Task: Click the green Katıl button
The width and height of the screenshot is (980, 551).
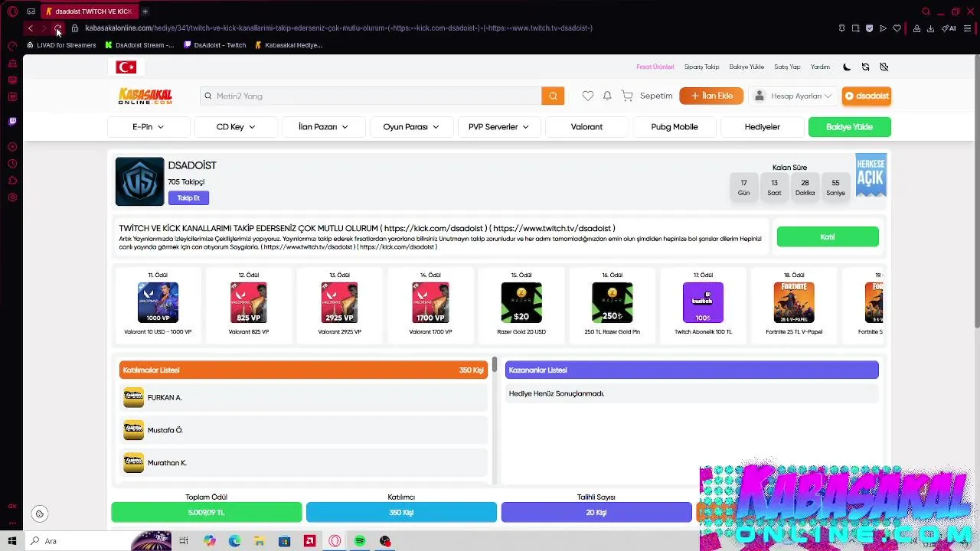Action: coord(828,237)
